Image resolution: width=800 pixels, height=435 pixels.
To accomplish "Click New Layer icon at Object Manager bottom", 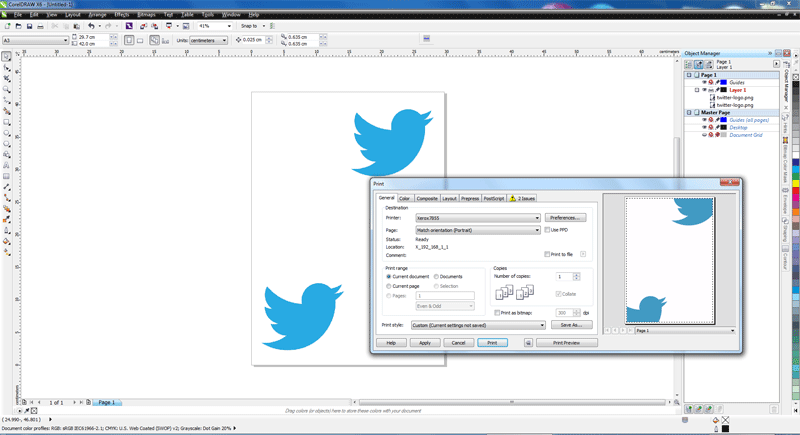I will pyautogui.click(x=689, y=409).
